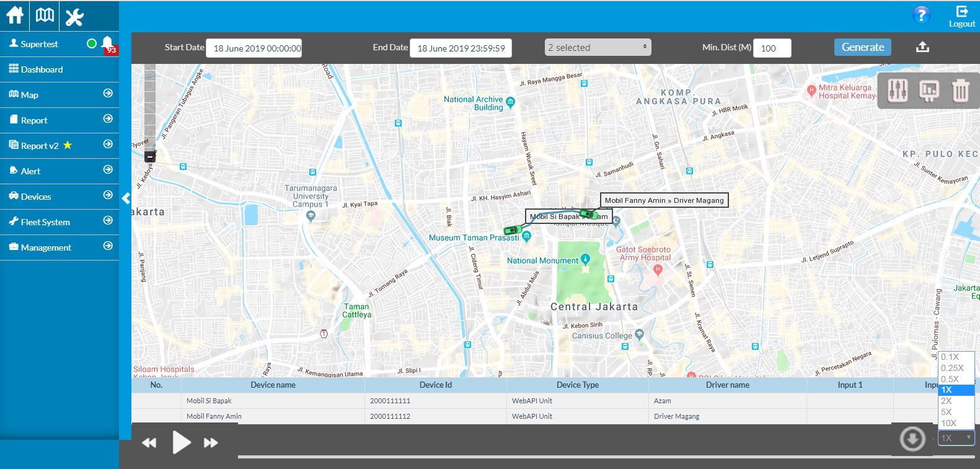Delete using the trash bin icon
Screen dimensions: 980x469
(x=960, y=91)
